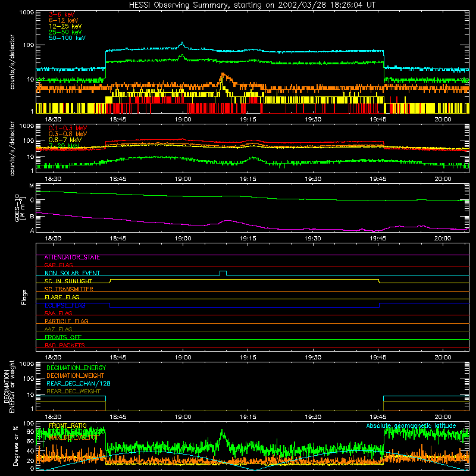The image size is (476, 476).
Task: Click the 19:00 tick label under top panel
Action: pos(183,120)
